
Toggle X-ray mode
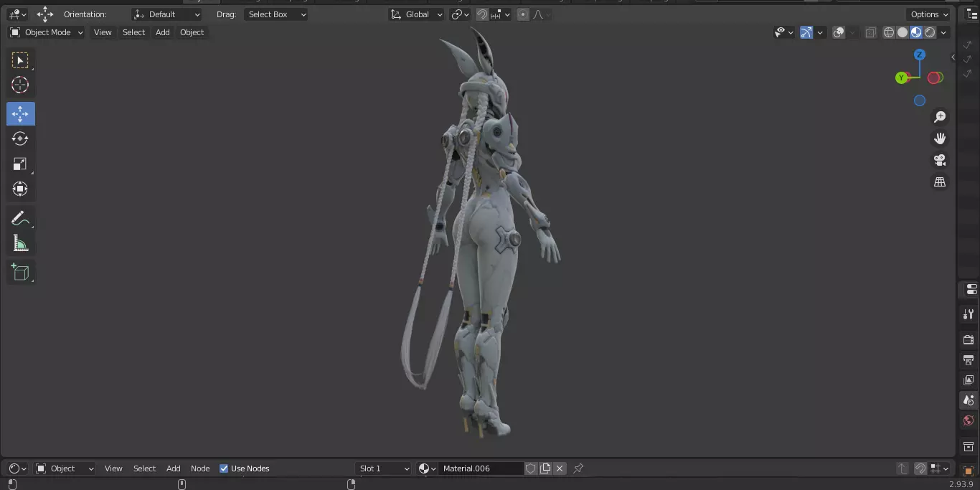pos(870,32)
